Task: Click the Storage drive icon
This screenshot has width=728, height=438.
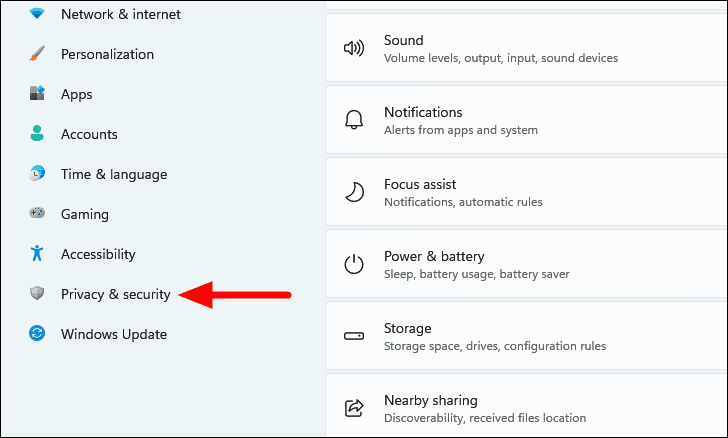Action: 354,336
